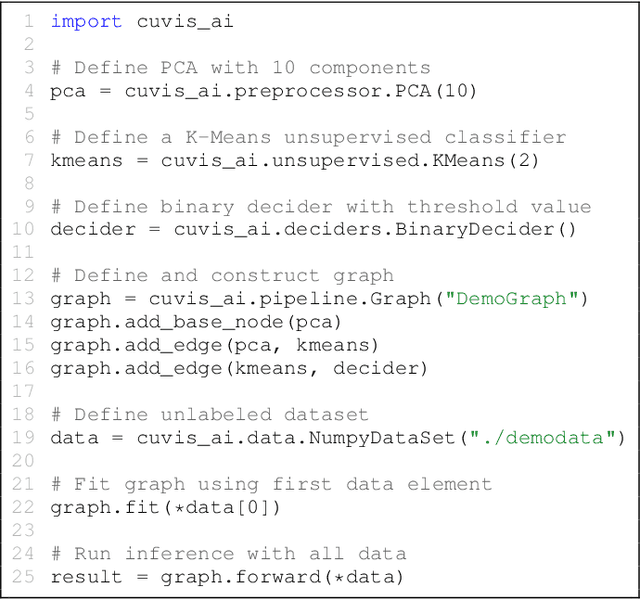Click the 'graph.add_edge(kmeans, decider)' line
This screenshot has height=599, width=640.
click(x=239, y=368)
